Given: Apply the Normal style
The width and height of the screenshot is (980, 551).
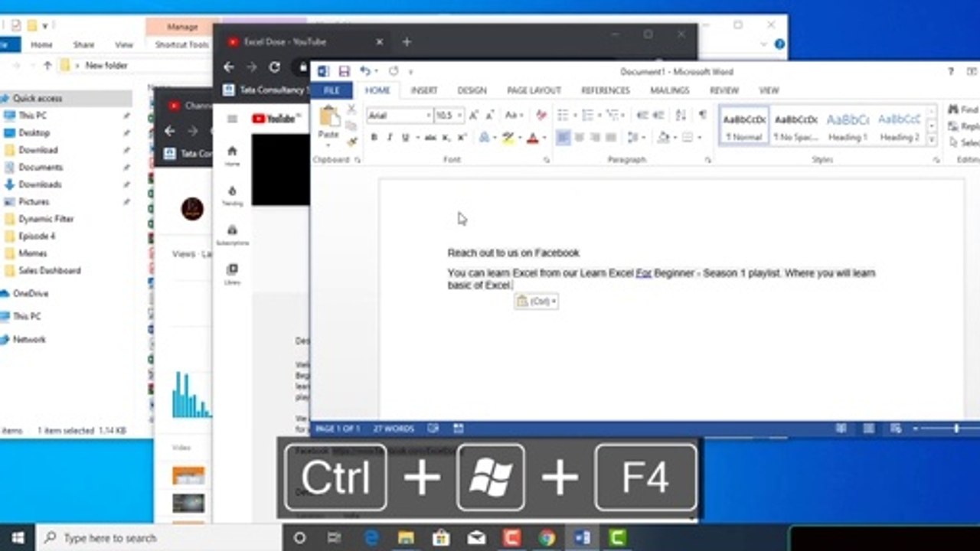Looking at the screenshot, I should coord(744,126).
